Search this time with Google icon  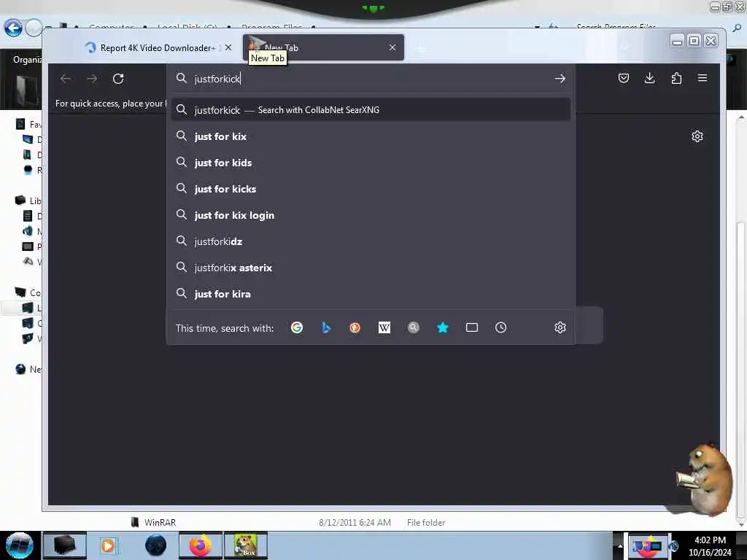tap(297, 327)
